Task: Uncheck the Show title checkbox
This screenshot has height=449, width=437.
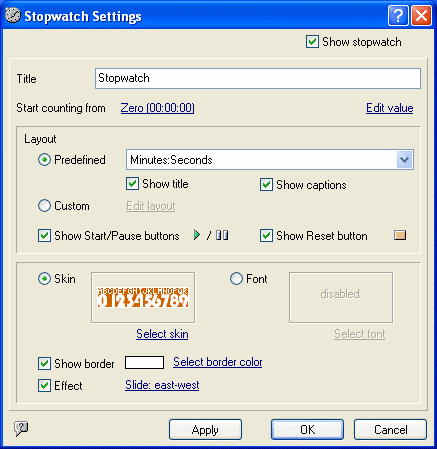Action: pos(132,184)
